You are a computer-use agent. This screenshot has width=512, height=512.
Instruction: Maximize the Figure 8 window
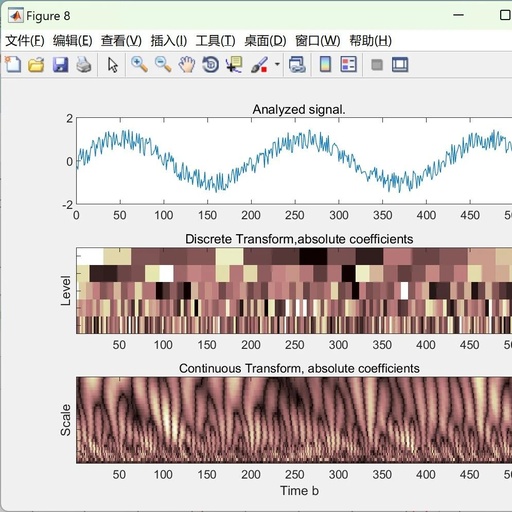(x=505, y=15)
